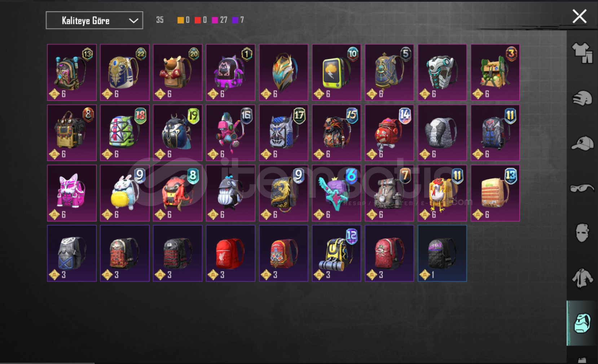Select the white rabbit backpack
This screenshot has height=364, width=598.
pos(125,193)
